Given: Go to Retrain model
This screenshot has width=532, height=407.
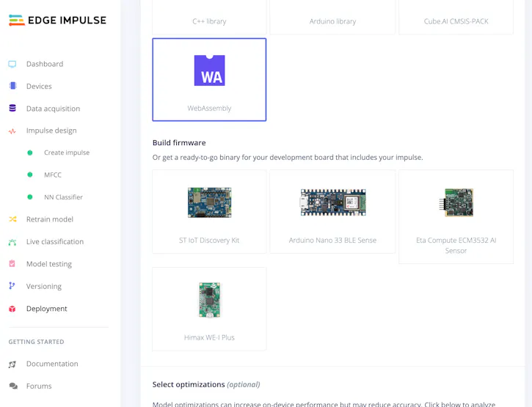Looking at the screenshot, I should 50,219.
